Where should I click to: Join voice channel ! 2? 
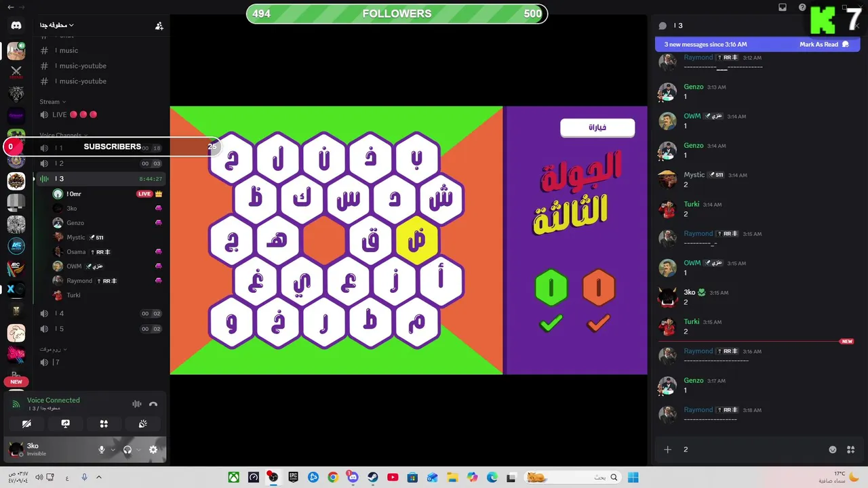coord(101,163)
